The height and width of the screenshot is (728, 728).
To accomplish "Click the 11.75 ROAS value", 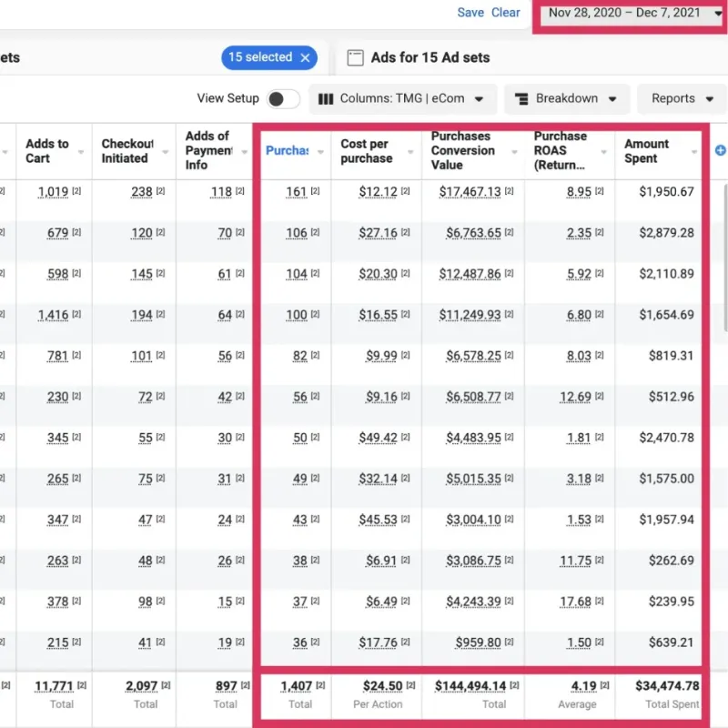I will point(575,561).
